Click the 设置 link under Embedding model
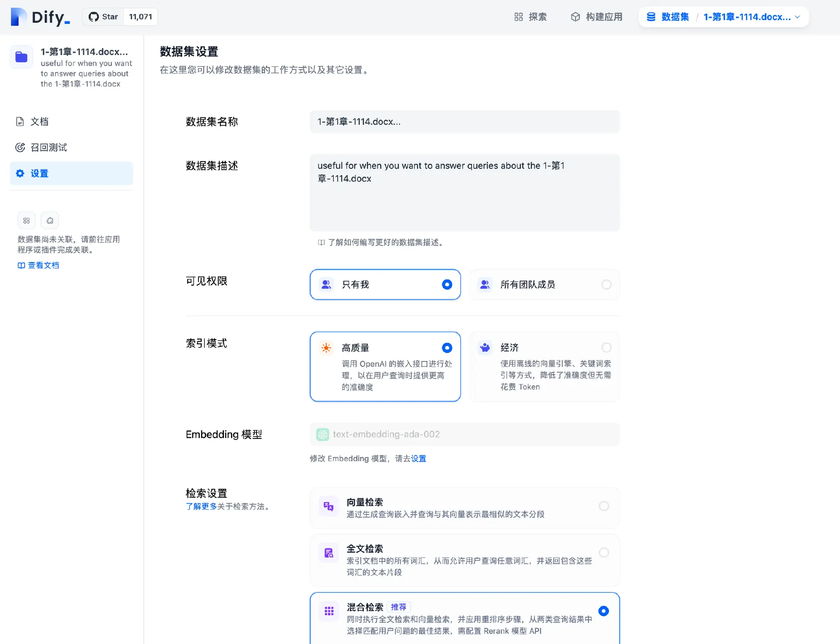The height and width of the screenshot is (644, 840). (418, 458)
